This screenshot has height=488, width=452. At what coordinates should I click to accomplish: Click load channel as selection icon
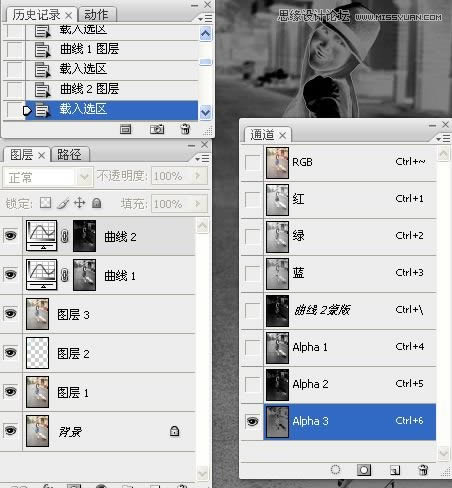pyautogui.click(x=335, y=470)
